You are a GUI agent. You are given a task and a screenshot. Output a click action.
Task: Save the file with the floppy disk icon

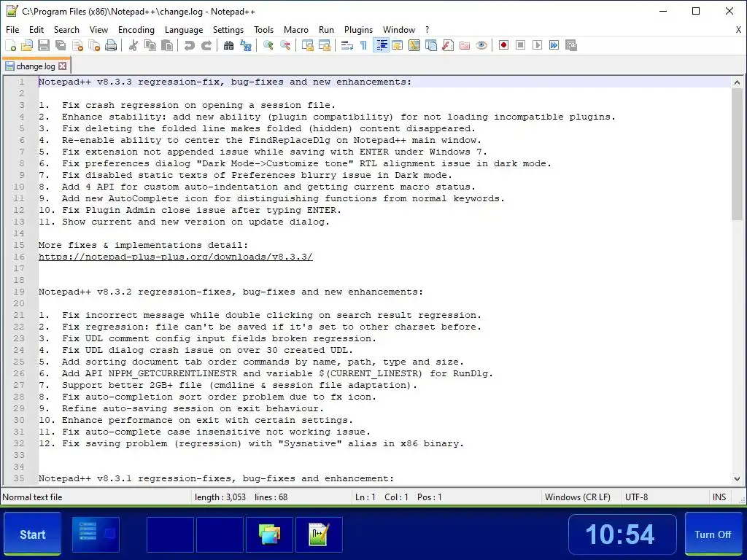[x=44, y=45]
